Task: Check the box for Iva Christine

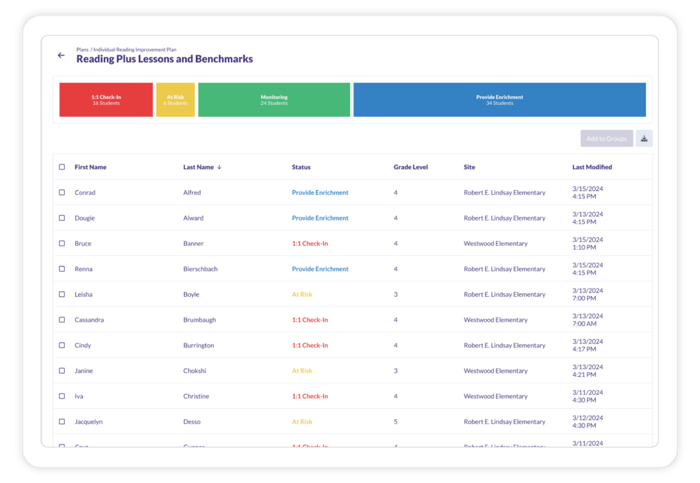Action: pyautogui.click(x=62, y=396)
